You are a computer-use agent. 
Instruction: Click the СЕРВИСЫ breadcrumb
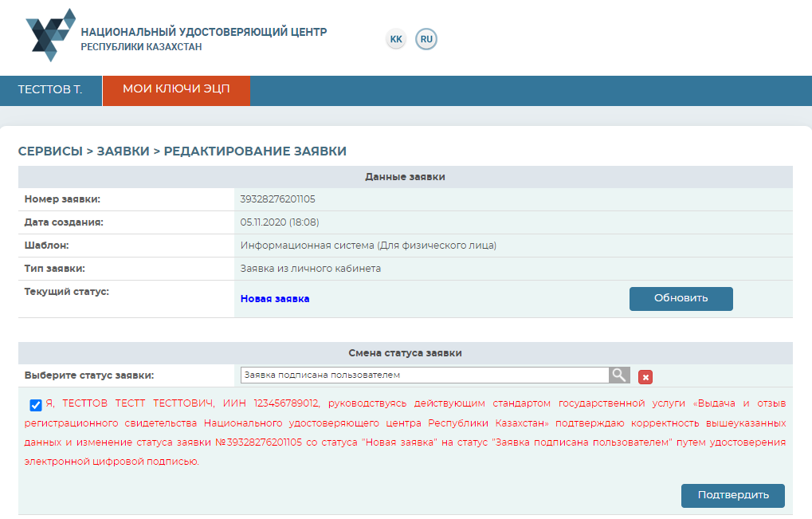tap(50, 151)
